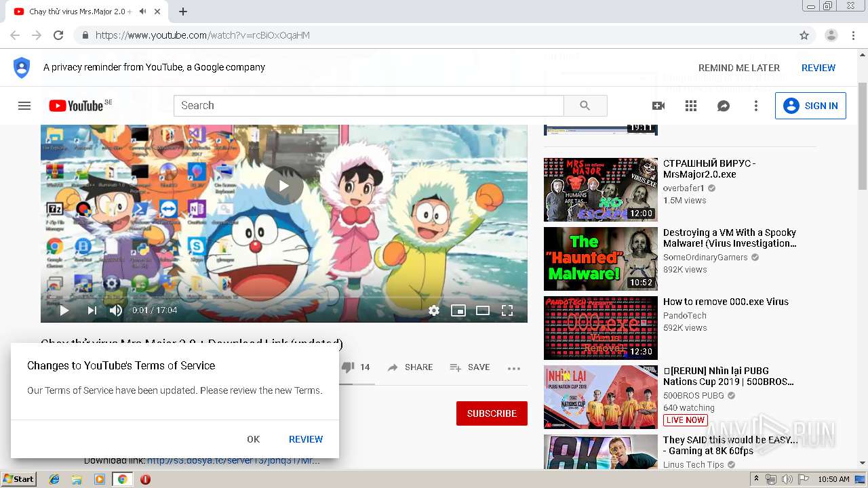Subscribe to the channel
Screen dimensions: 868x488
pos(492,413)
